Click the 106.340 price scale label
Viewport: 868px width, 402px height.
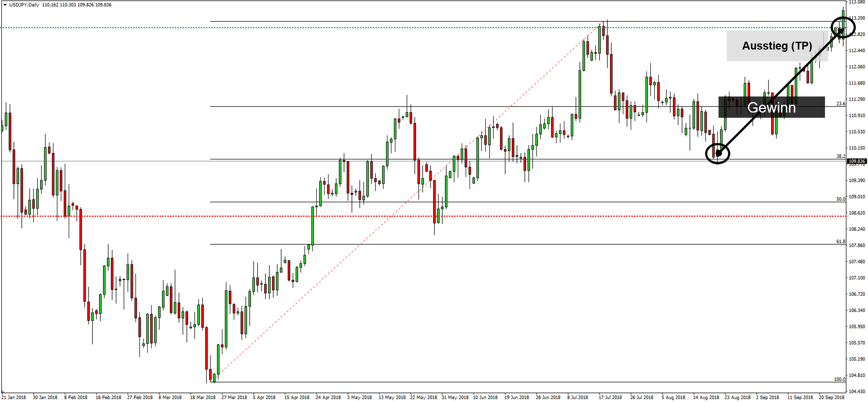857,310
